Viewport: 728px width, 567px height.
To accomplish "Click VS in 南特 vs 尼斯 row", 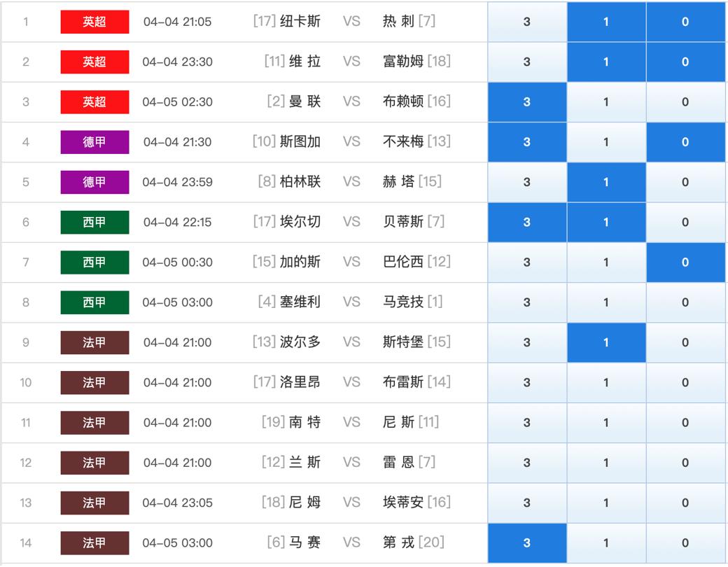I will click(x=351, y=423).
